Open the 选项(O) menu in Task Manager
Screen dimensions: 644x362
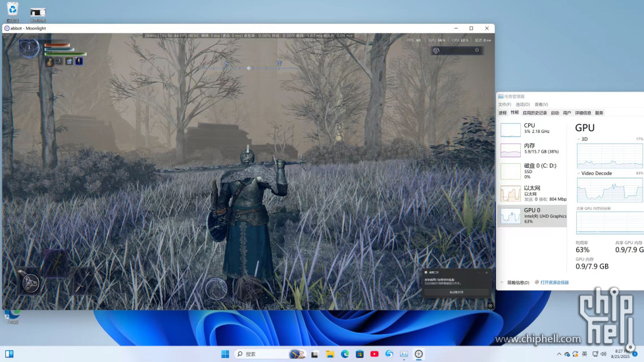522,105
